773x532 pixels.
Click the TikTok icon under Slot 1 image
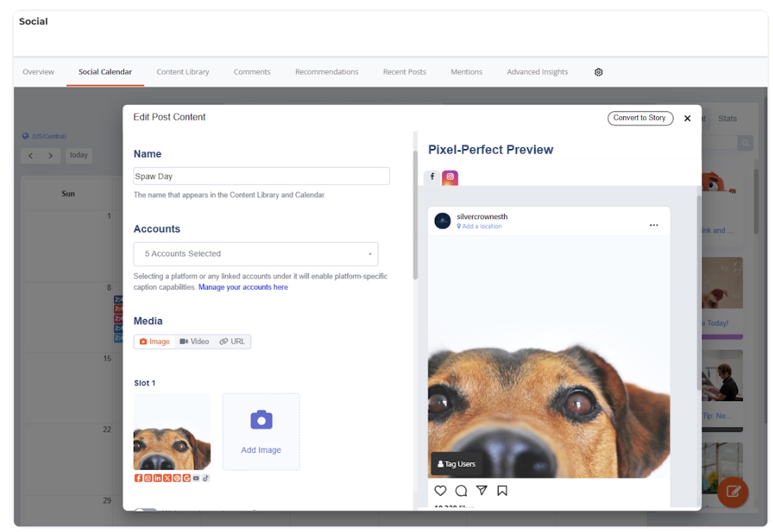click(206, 478)
